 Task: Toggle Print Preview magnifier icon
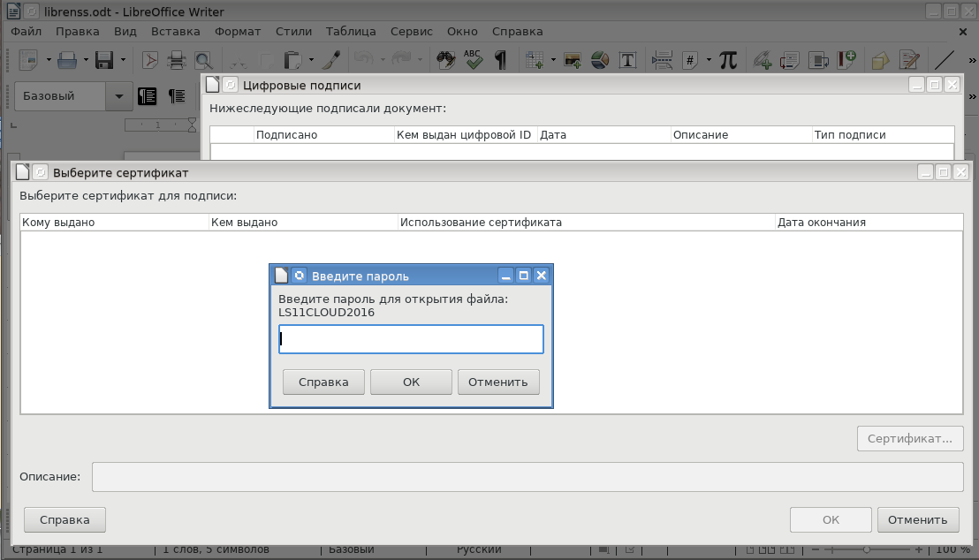pyautogui.click(x=203, y=60)
